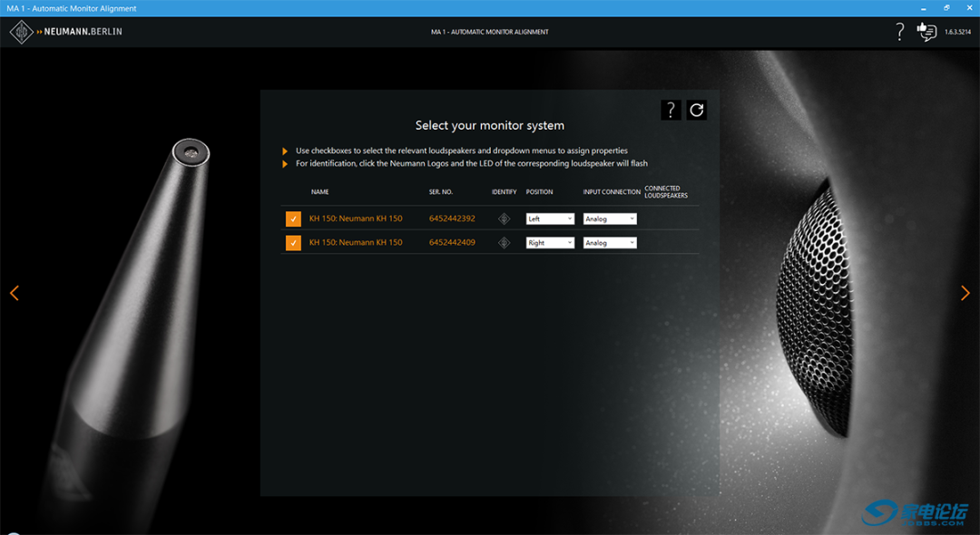Click the feedback thumbs-up icon in header
This screenshot has width=980, height=535.
tap(926, 32)
